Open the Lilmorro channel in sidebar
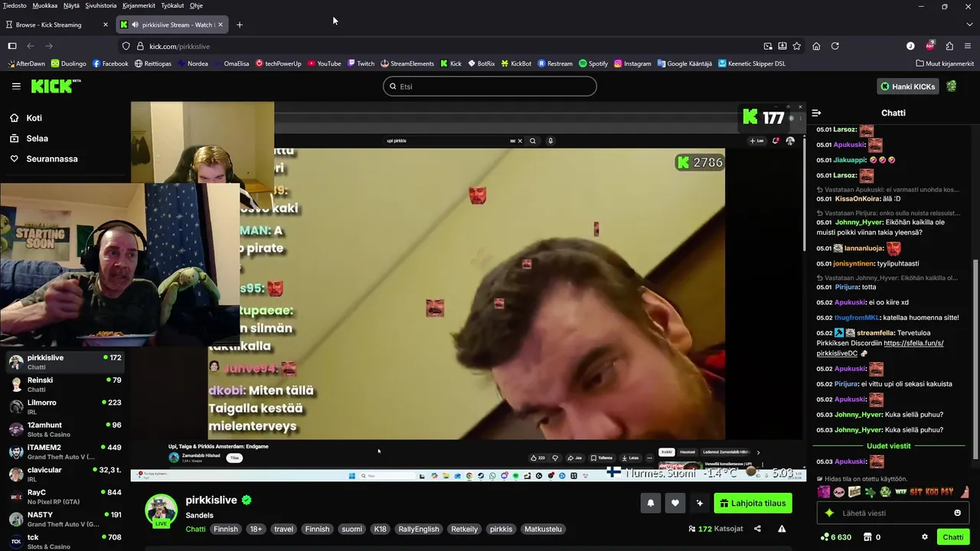The width and height of the screenshot is (980, 551). pos(65,406)
